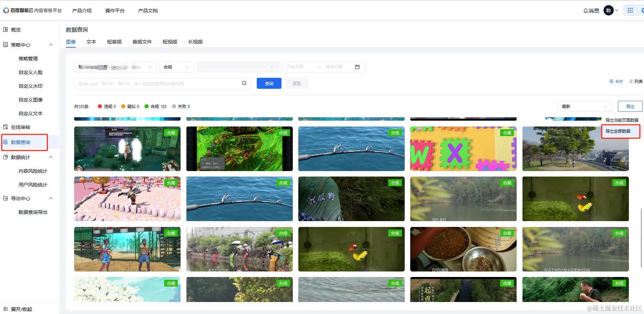Image resolution: width=644 pixels, height=314 pixels.
Task: Open 自定义人脸 in the sidebar
Action: pos(31,72)
